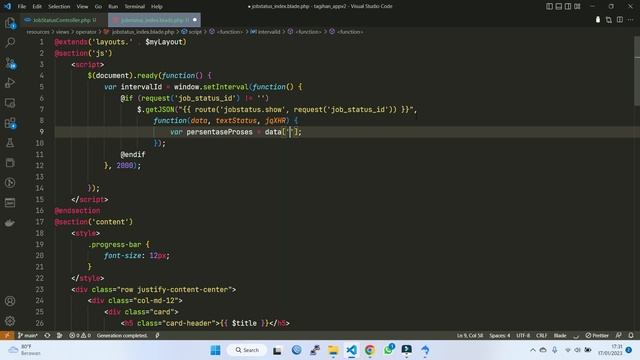Change language mode via Blade indicator

(x=560, y=336)
